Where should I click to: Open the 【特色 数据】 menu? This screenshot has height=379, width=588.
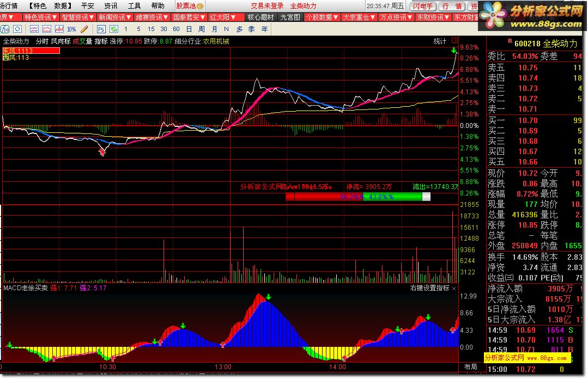tap(50, 5)
